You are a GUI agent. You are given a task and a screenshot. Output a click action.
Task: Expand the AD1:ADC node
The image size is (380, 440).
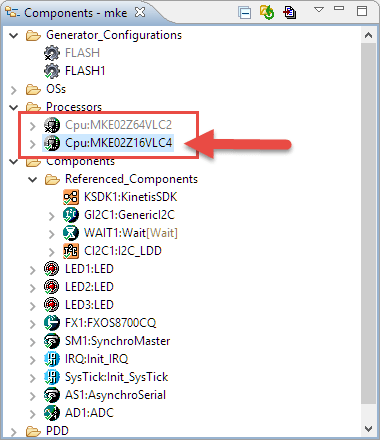click(32, 414)
